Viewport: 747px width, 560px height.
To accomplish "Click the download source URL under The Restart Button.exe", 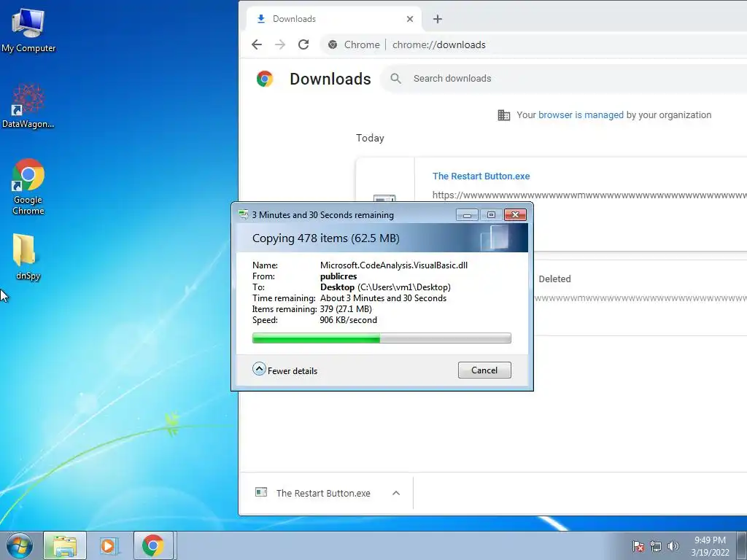I will tap(589, 195).
